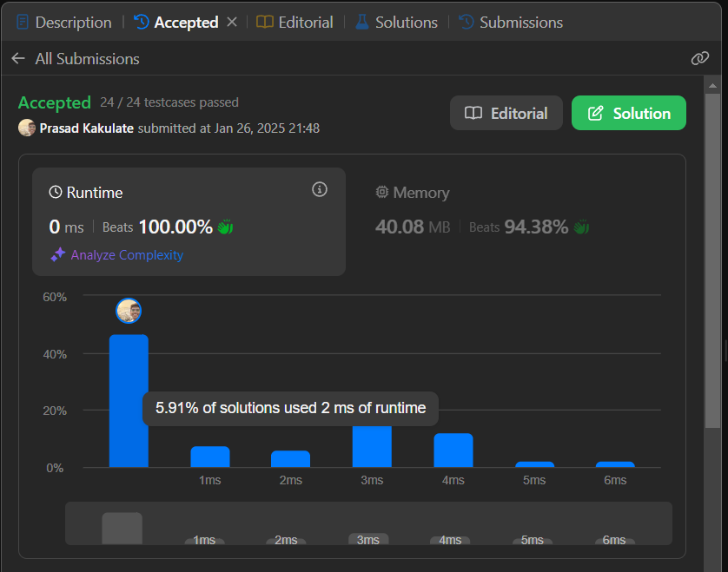Click the Solutions tab flask icon
Image resolution: width=728 pixels, height=572 pixels.
coord(362,22)
